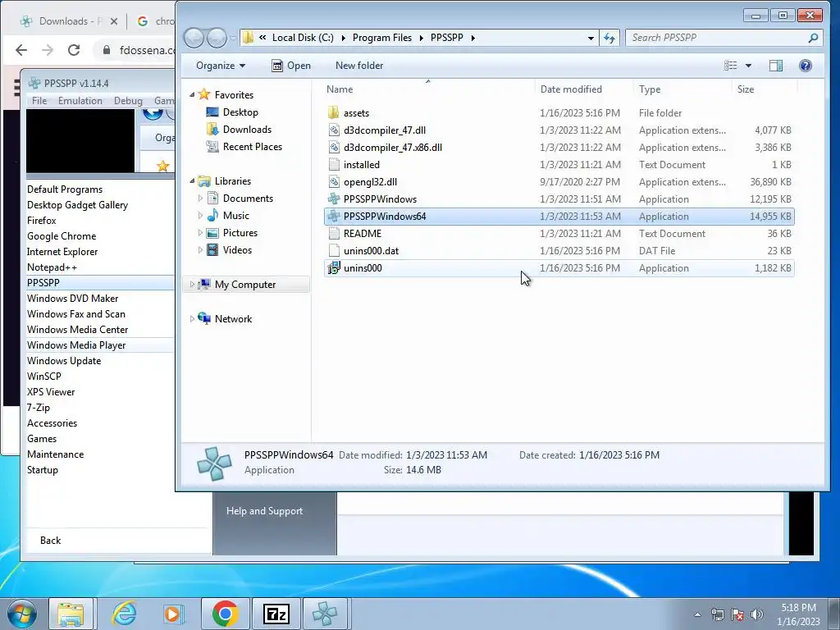Select the d3dcompiler_47.dll file icon

click(x=334, y=130)
